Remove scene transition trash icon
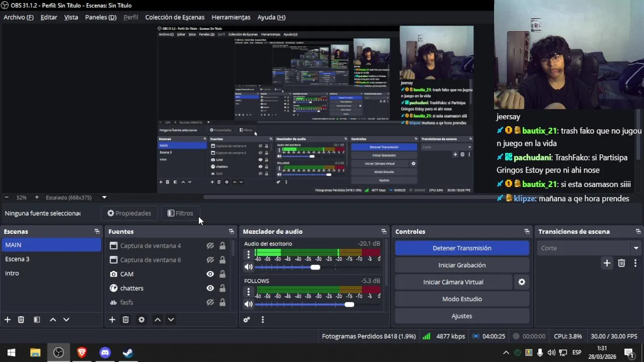Image resolution: width=644 pixels, height=362 pixels. 621,263
